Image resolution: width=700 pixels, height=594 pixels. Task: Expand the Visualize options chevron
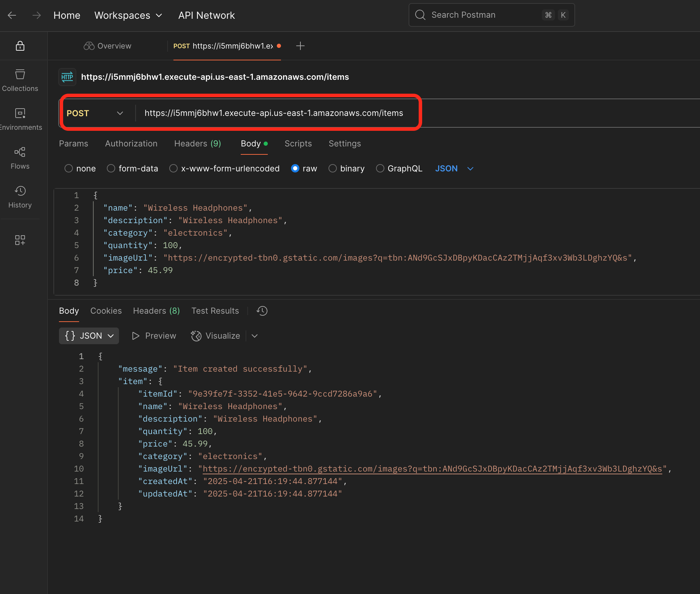pyautogui.click(x=255, y=336)
